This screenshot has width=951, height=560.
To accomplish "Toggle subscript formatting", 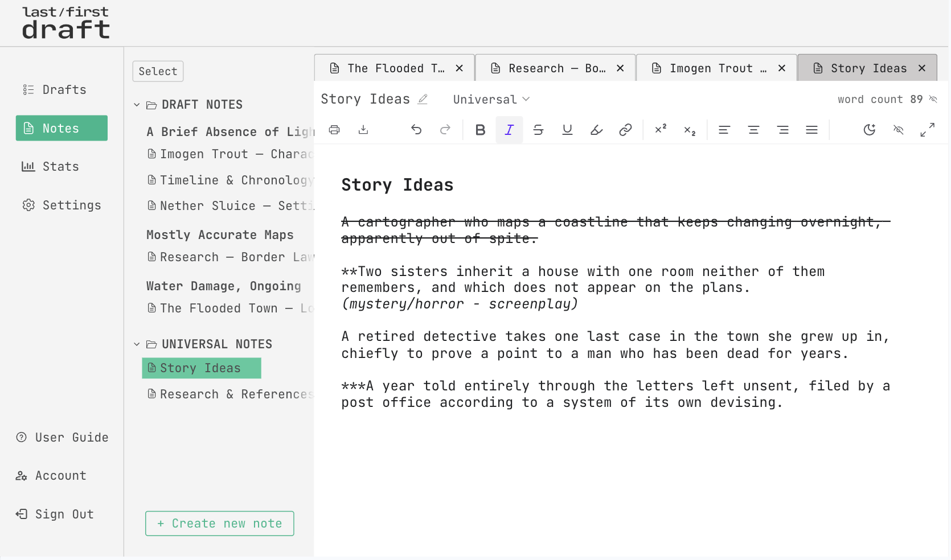I will pyautogui.click(x=690, y=130).
